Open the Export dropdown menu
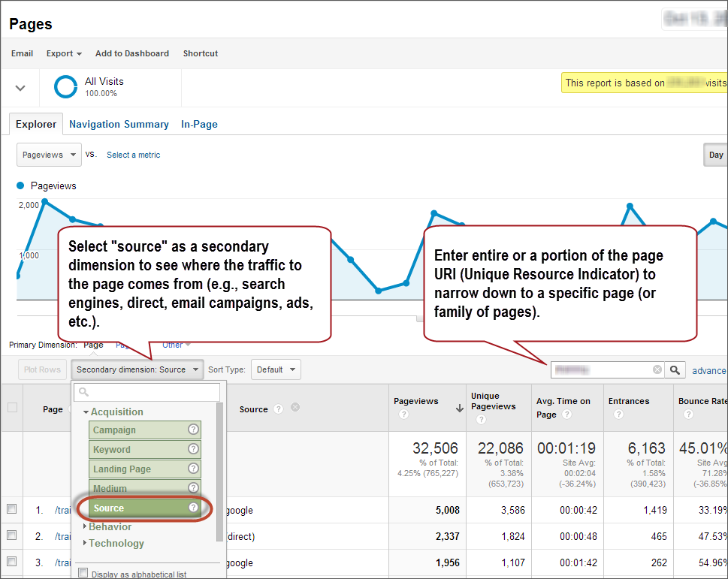 [64, 53]
